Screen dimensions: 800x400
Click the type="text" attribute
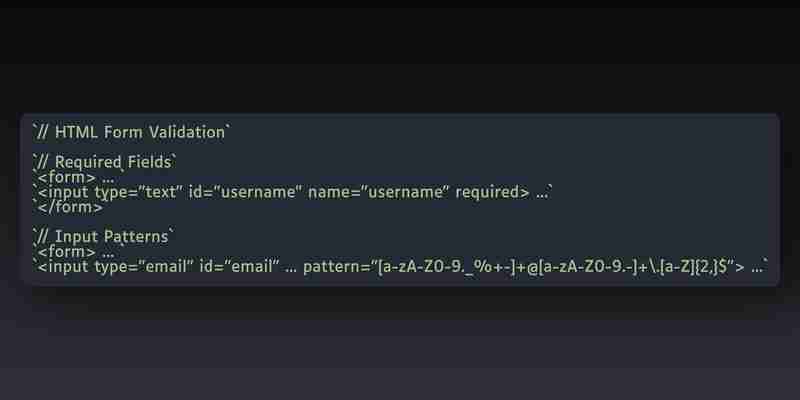[x=138, y=192]
